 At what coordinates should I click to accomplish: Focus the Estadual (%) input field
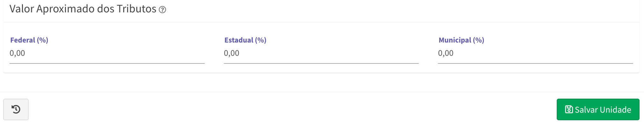click(321, 53)
